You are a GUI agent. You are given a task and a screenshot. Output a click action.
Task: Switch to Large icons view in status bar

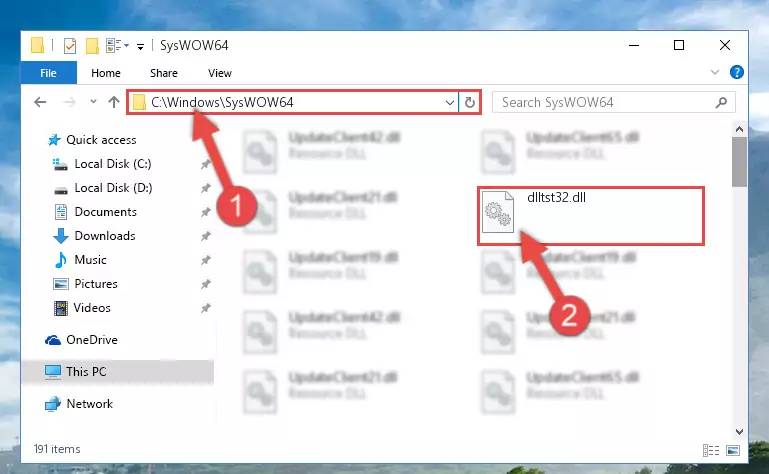click(x=733, y=450)
